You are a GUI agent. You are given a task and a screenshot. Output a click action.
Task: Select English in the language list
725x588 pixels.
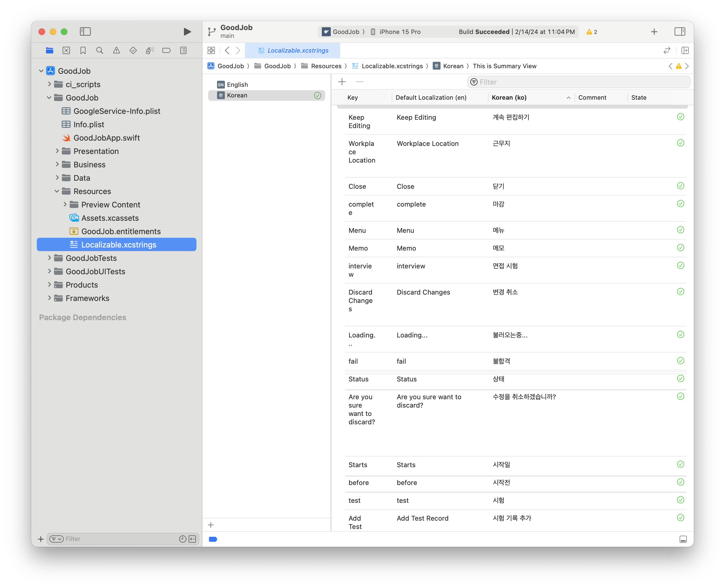pos(237,85)
